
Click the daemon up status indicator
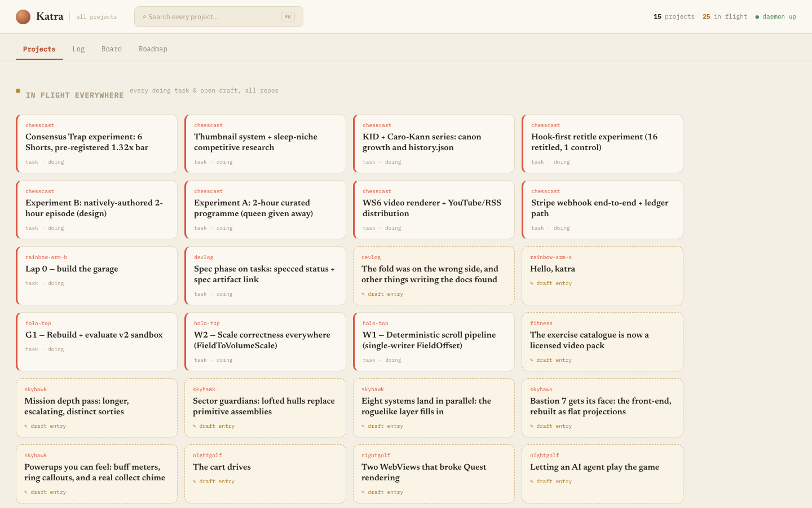pyautogui.click(x=775, y=17)
